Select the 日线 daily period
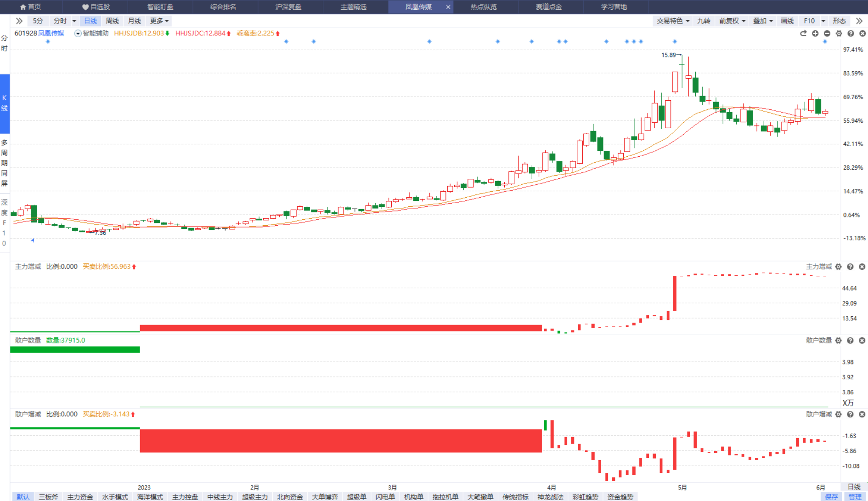The image size is (868, 501). 90,21
